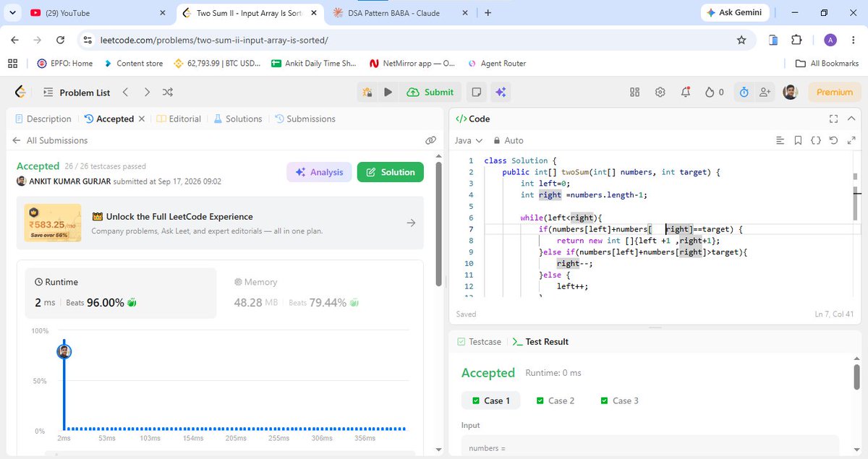Image resolution: width=868 pixels, height=459 pixels.
Task: Switch to the Description tab
Action: tap(43, 119)
